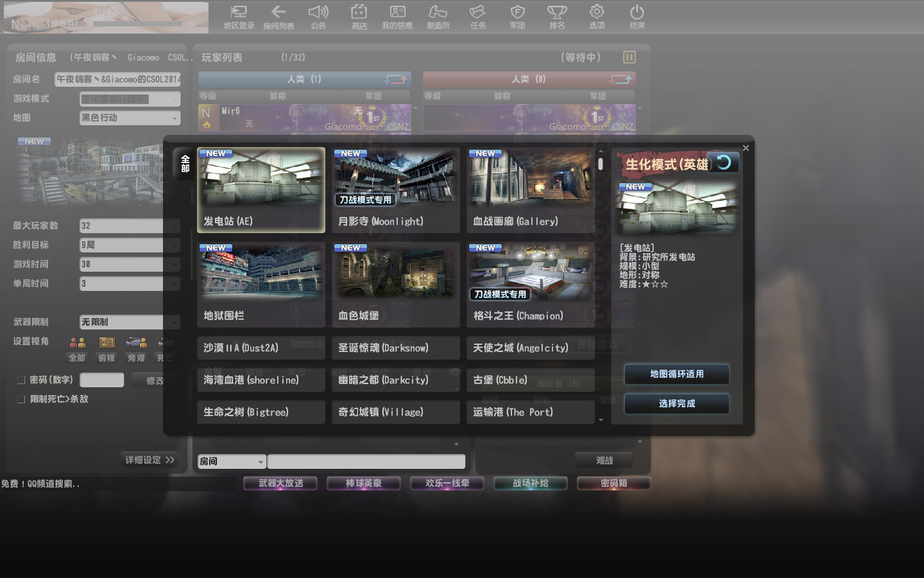Click the map list scrollbar thumb
Screen dimensions: 924x578
point(601,164)
